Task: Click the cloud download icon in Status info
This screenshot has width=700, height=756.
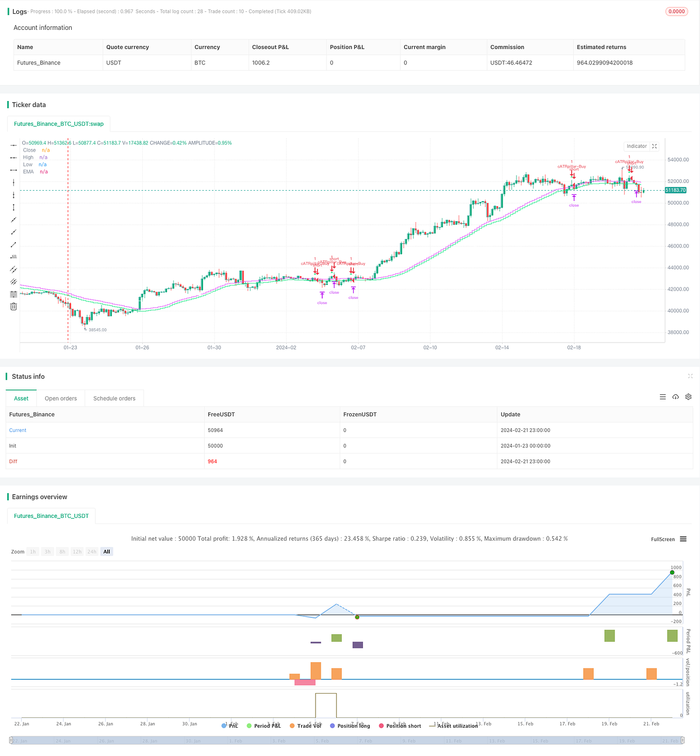Action: coord(676,397)
